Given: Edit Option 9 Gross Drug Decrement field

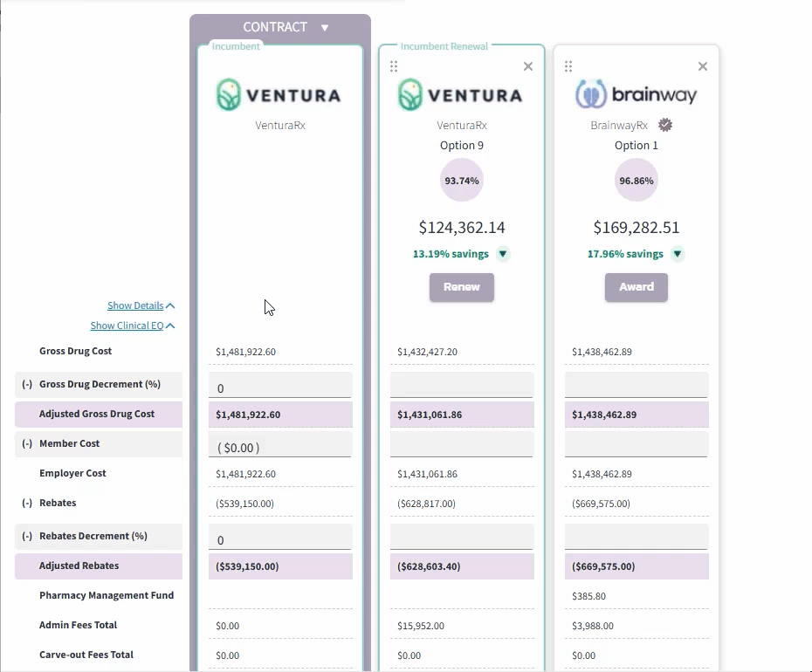Looking at the screenshot, I should click(x=461, y=385).
